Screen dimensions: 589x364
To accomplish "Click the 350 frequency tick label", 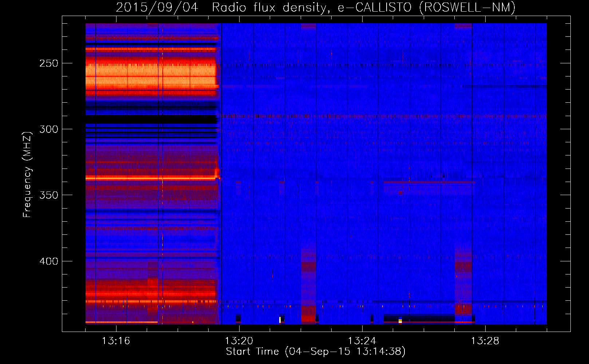I will pos(49,195).
